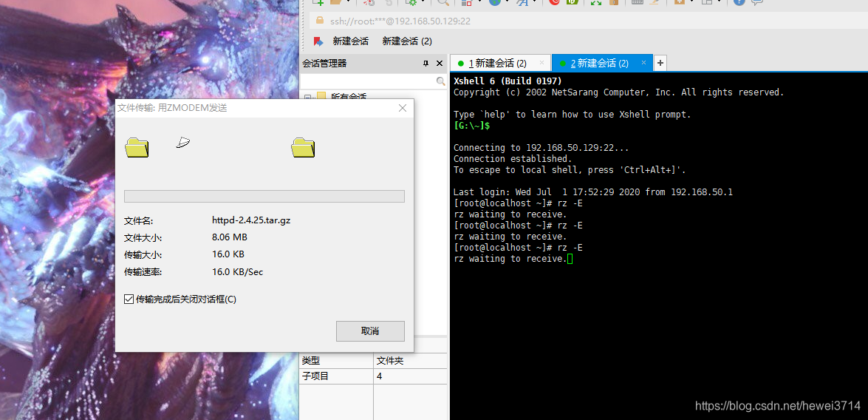
Task: Click the red swirl Xmanager toolbar icon
Action: (554, 2)
